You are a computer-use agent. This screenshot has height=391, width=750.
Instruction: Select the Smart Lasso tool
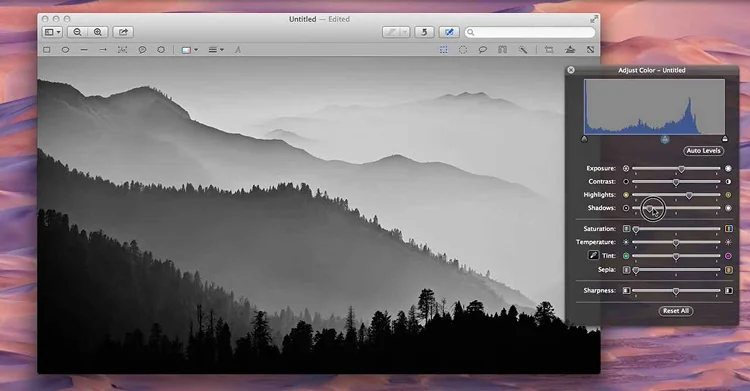(502, 50)
